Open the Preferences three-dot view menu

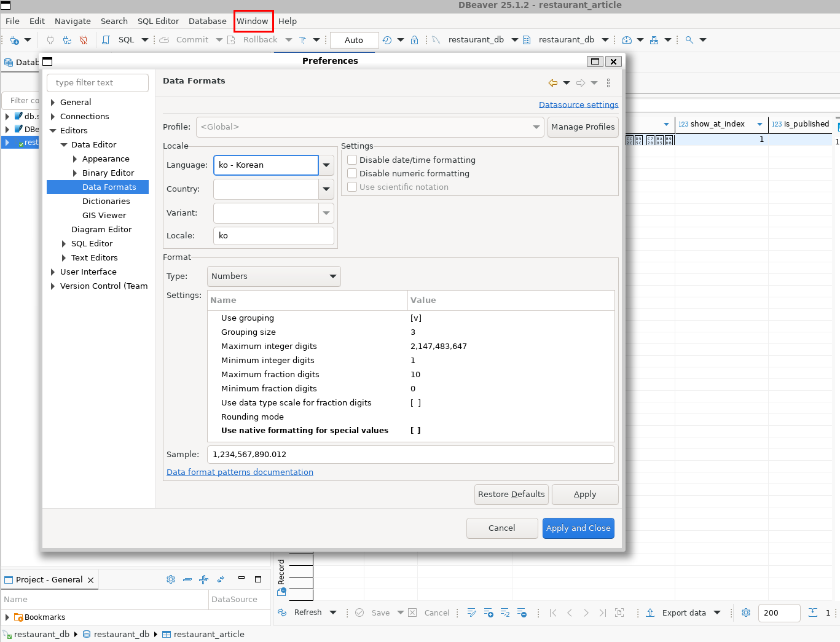608,83
